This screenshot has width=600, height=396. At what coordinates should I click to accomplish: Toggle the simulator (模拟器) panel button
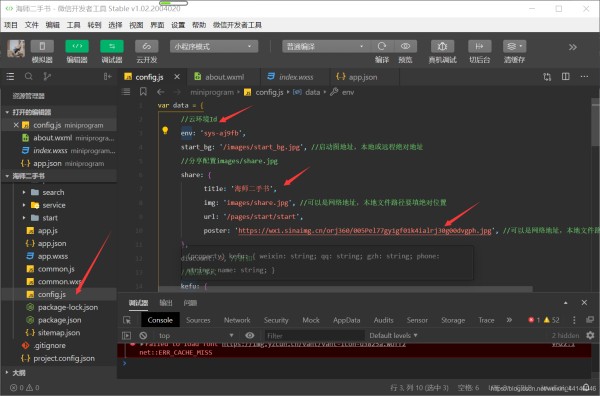tap(42, 46)
